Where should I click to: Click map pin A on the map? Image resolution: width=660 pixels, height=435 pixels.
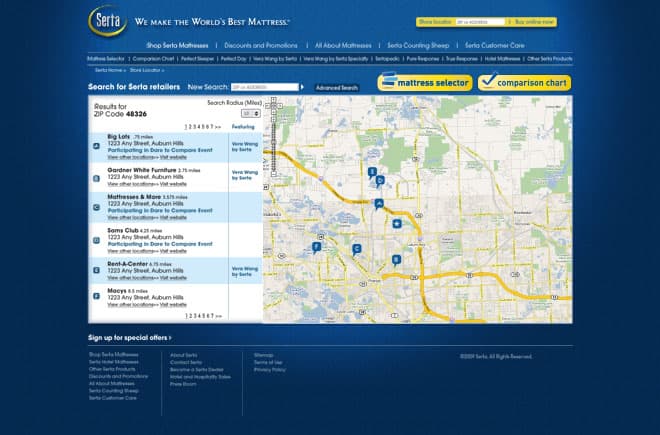[x=379, y=204]
